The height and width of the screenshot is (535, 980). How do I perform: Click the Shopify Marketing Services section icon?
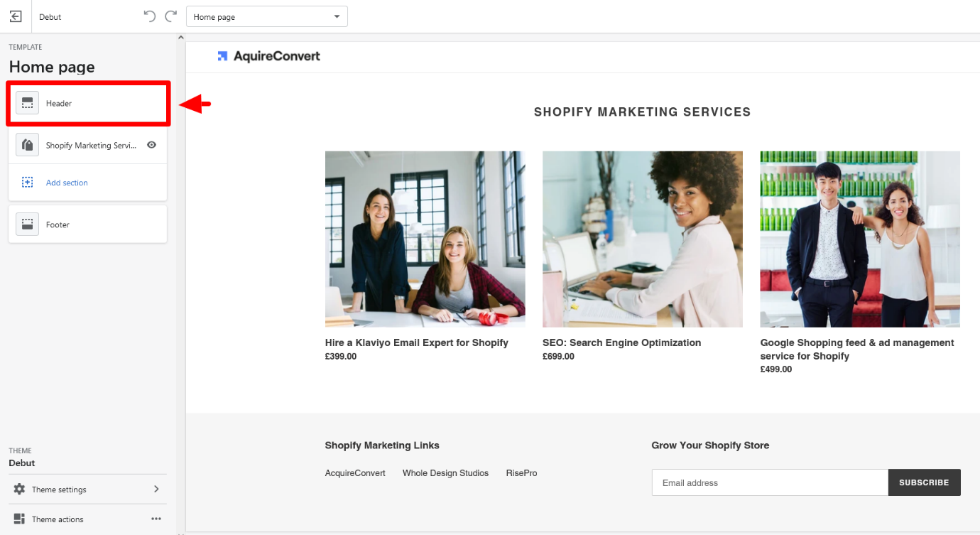click(28, 145)
